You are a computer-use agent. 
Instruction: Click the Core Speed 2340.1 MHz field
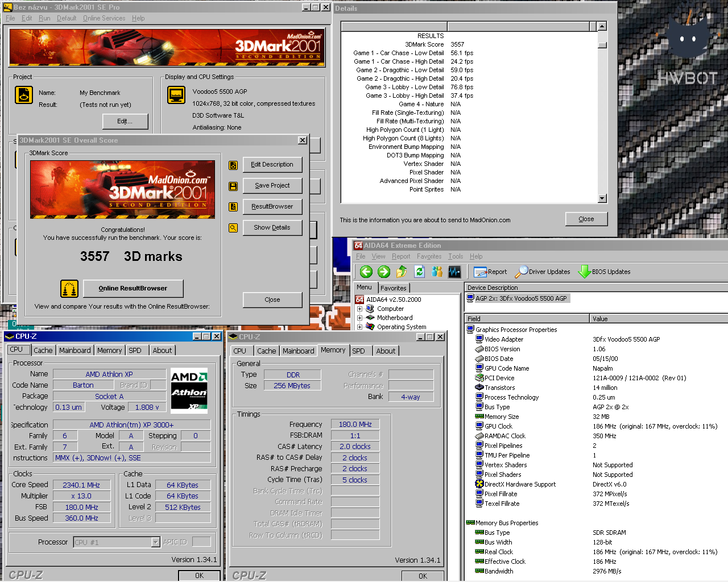coord(81,485)
